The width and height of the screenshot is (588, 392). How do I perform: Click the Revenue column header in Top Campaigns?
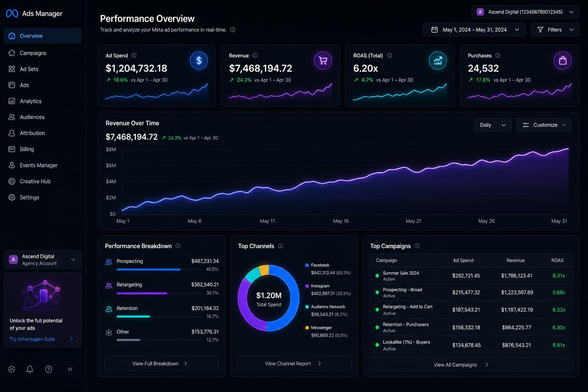(516, 260)
